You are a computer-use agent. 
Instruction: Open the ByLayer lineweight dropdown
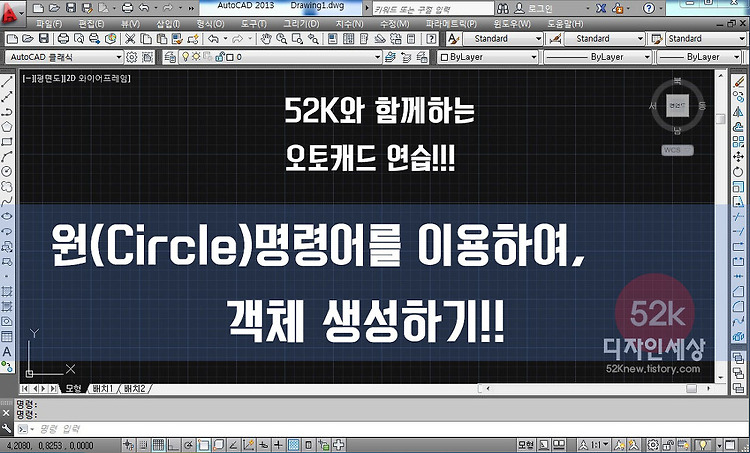699,57
